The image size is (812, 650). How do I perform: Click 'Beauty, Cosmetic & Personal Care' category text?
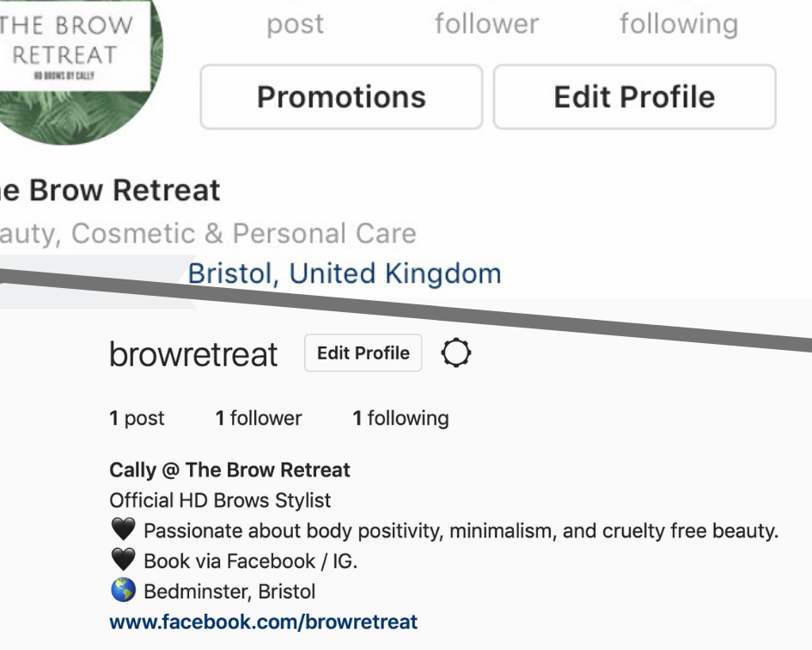click(x=208, y=233)
